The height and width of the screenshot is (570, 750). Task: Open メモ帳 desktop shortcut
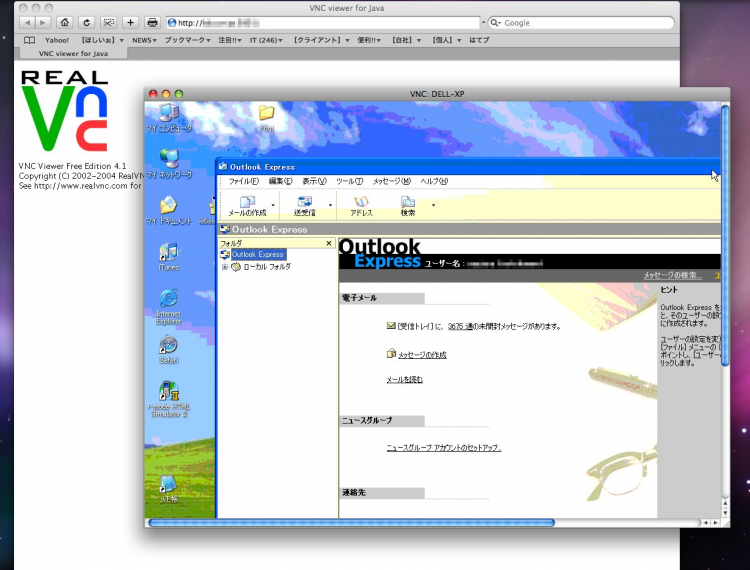tap(168, 489)
